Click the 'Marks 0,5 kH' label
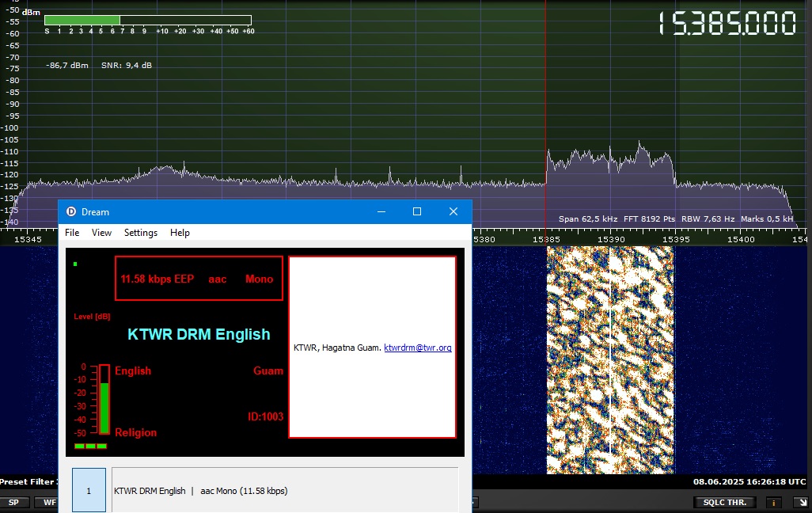This screenshot has height=513, width=812. click(767, 218)
